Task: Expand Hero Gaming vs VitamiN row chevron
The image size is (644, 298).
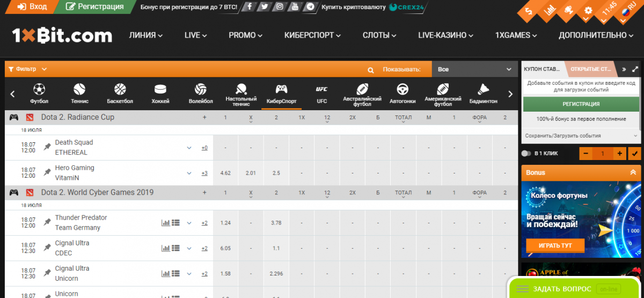Action: (x=189, y=173)
